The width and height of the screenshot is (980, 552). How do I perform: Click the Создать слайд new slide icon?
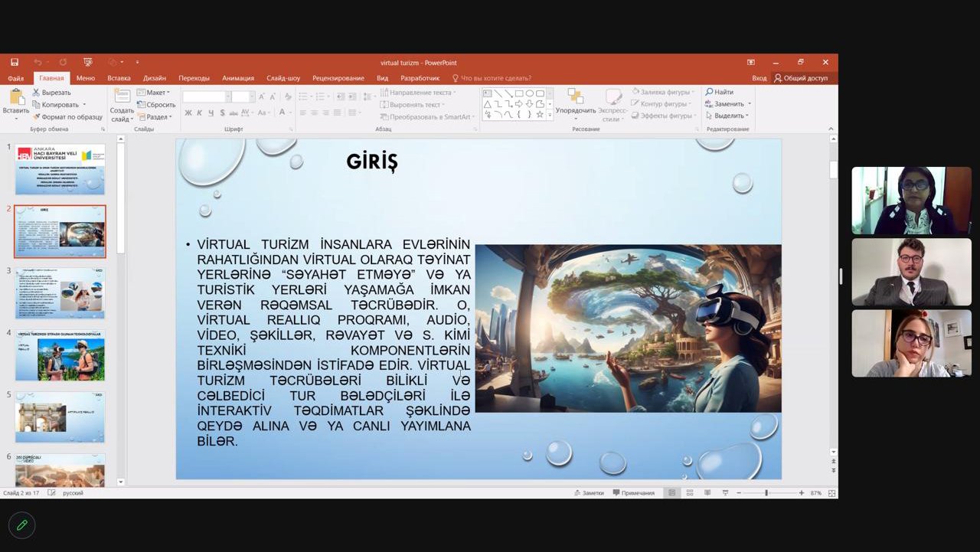coord(122,96)
